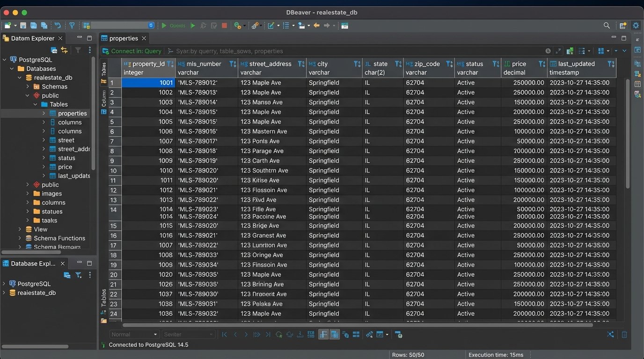Toggle the highlighted record panel button in bottom toolbar
This screenshot has width=644, height=359.
[x=323, y=335]
